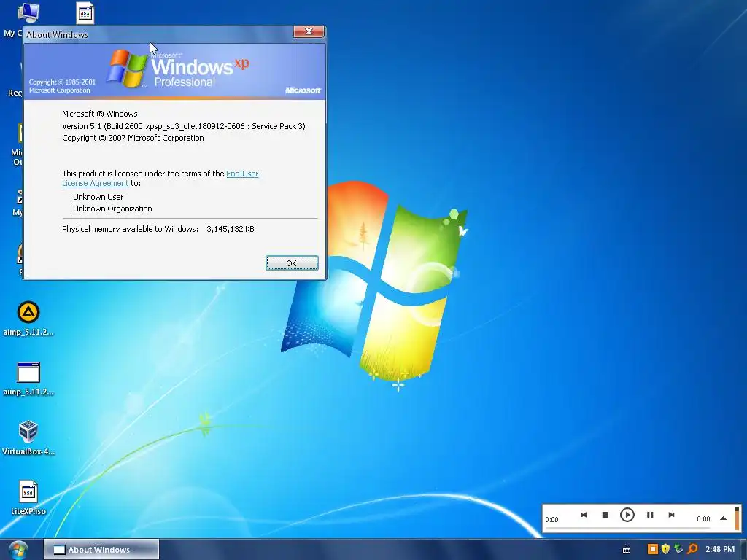Start playback with the circled play button
This screenshot has height=560, width=747.
click(x=627, y=515)
